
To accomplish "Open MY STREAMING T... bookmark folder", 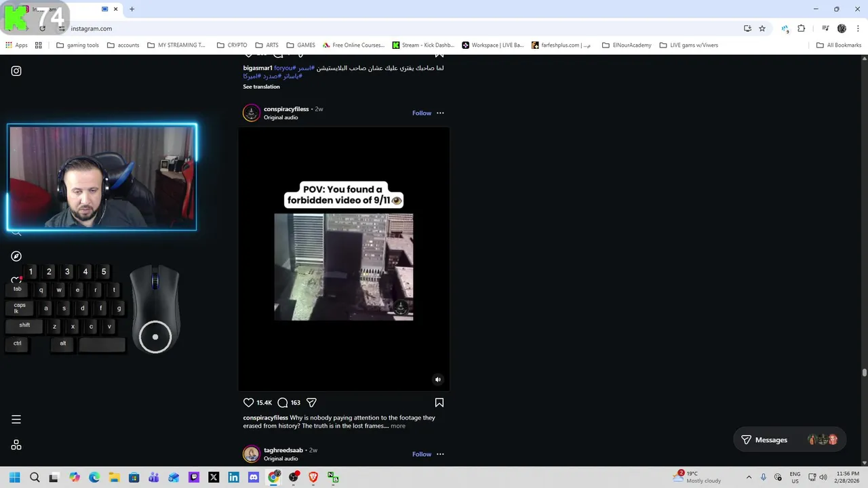I will click(176, 45).
